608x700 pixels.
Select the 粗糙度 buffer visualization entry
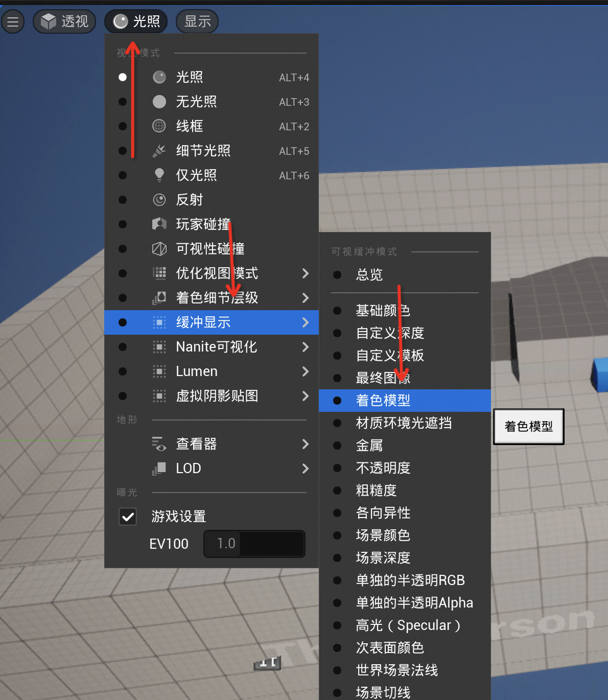coord(377,491)
